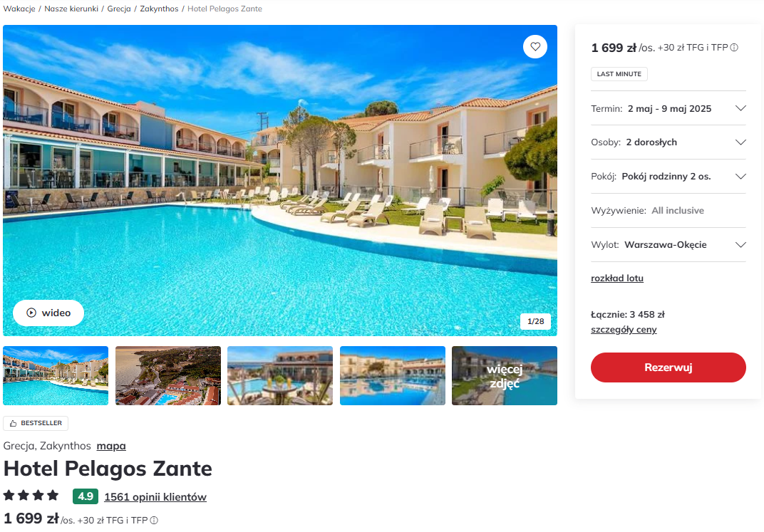Viewport: 764px width, 532px height.
Task: Open Nasze kierunki breadcrumb
Action: pyautogui.click(x=71, y=9)
